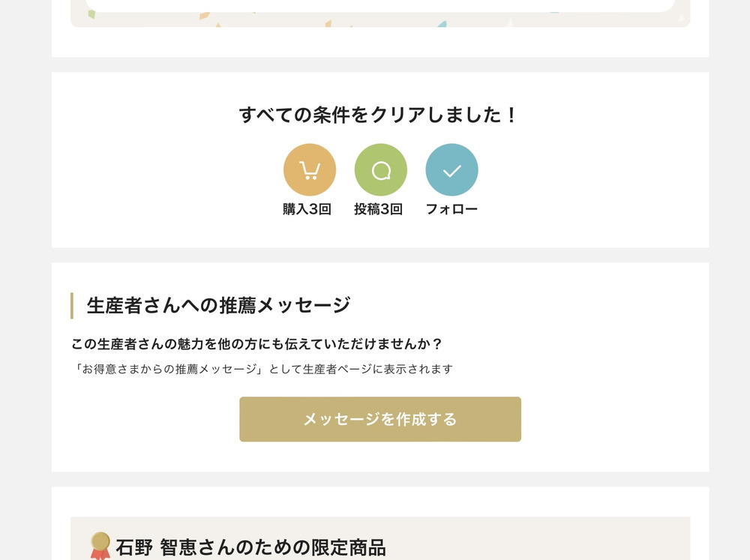Click the 購入3回 label
Viewport: 750px width, 560px height.
click(x=307, y=209)
